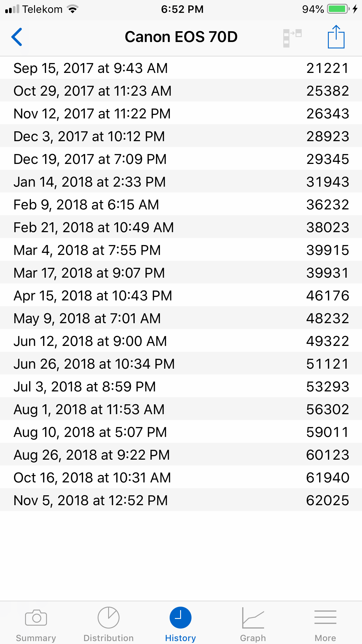Screen dimensions: 362x644
Task: Tap the Mar 17, 2018 entry
Action: (181, 273)
